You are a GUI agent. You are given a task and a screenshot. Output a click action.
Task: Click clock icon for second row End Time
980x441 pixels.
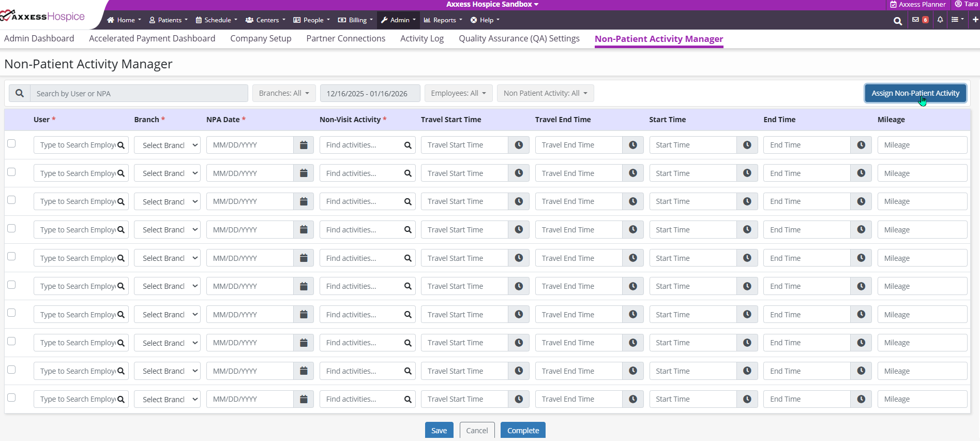[x=861, y=173]
